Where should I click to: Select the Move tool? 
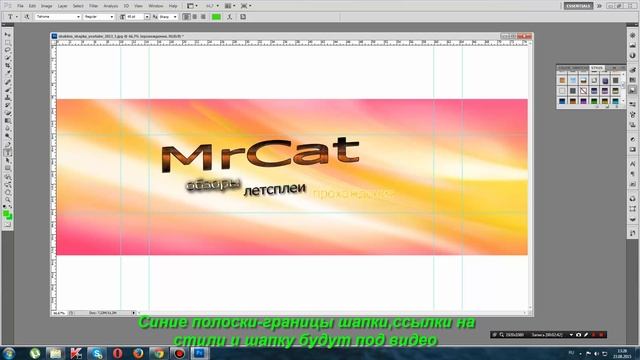8,35
